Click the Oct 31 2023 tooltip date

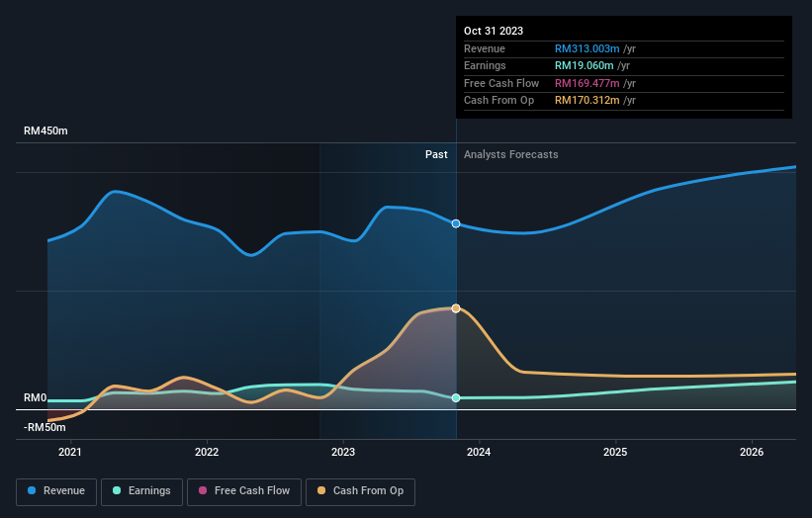tap(494, 31)
